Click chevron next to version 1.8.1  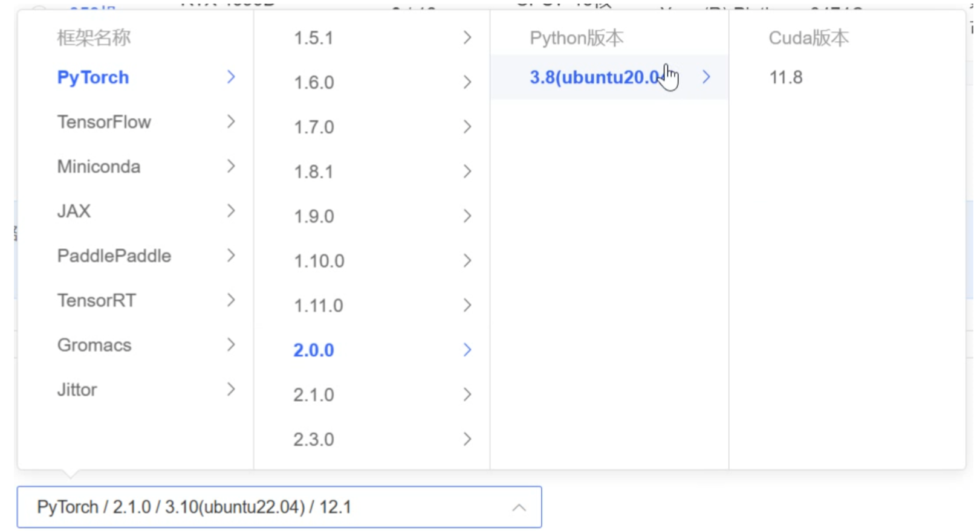click(467, 172)
